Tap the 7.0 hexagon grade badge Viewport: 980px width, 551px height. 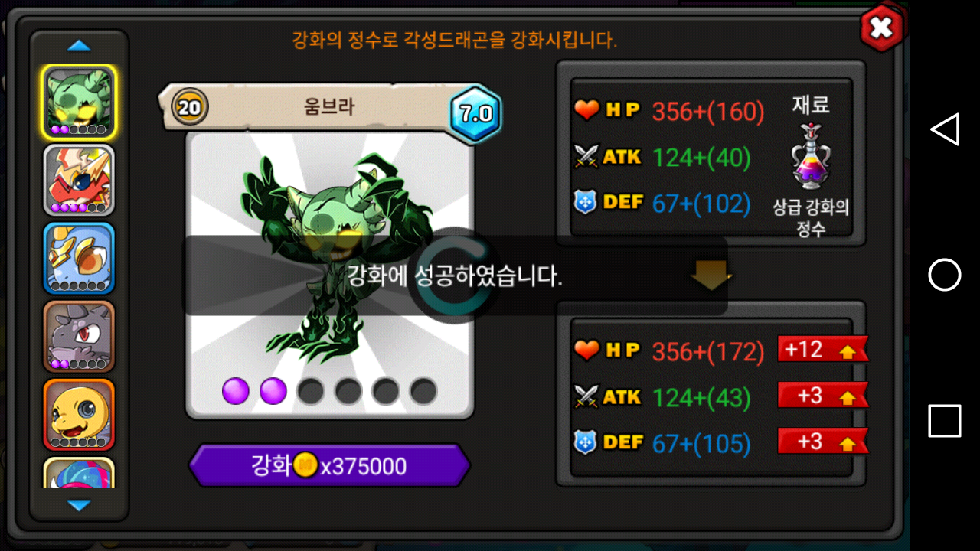pyautogui.click(x=475, y=114)
